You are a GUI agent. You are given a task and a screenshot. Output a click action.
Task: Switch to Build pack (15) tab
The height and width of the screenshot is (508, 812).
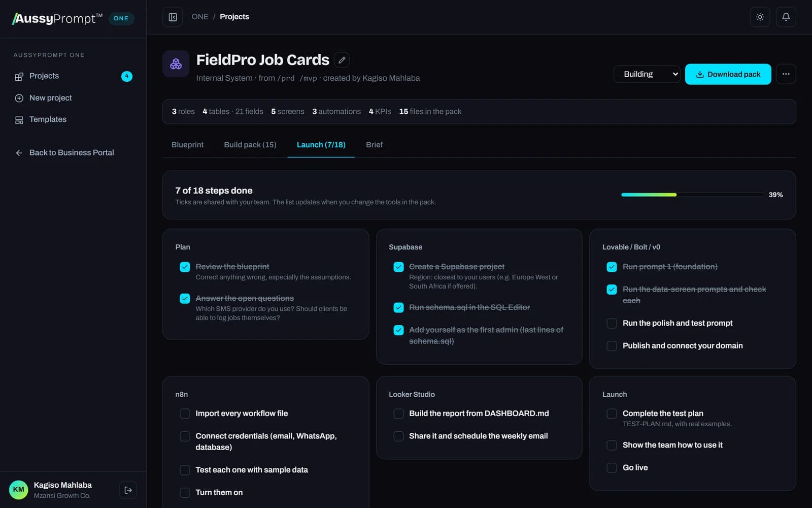click(x=250, y=145)
